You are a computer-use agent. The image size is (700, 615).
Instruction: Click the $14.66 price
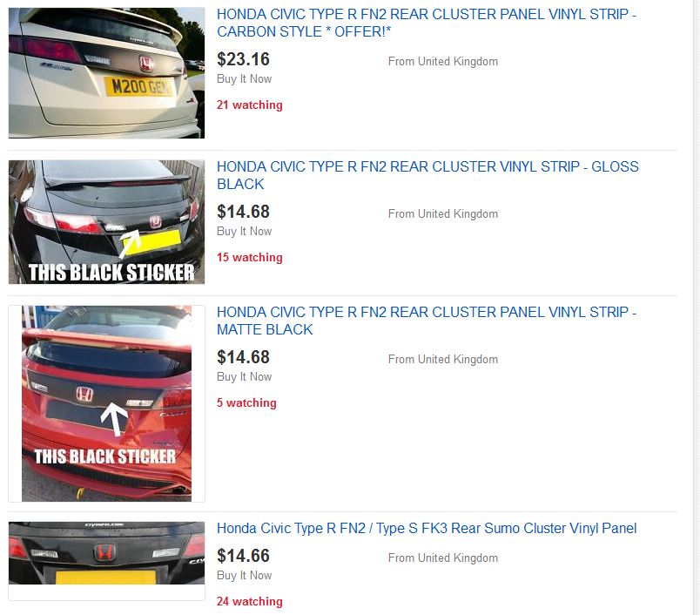pos(243,556)
